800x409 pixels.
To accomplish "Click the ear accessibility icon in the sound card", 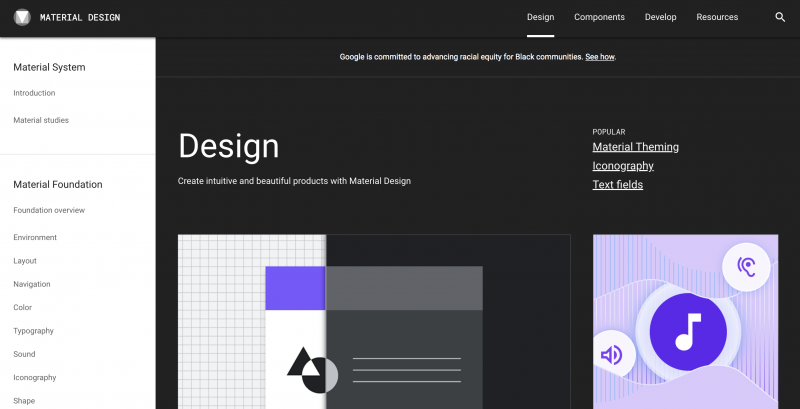I will pos(746,267).
